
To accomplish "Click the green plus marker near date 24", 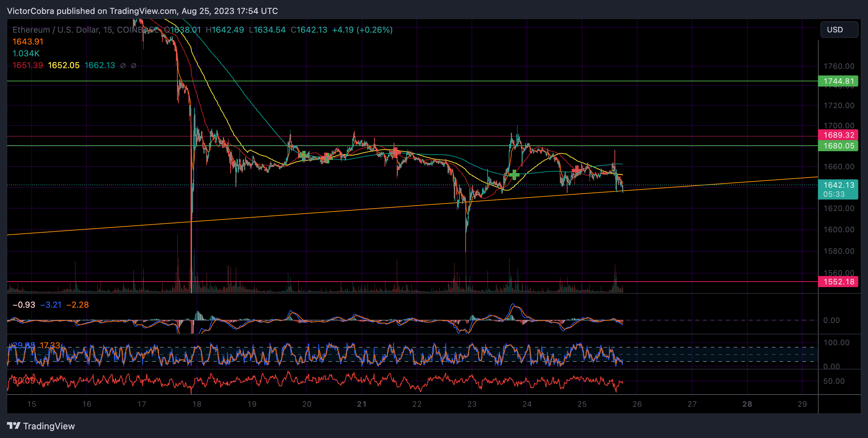I will tap(514, 175).
